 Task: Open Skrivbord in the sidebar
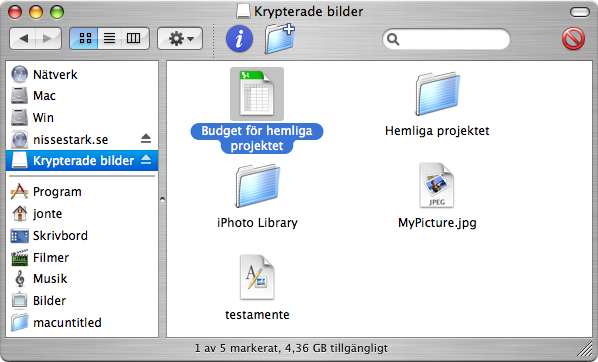[x=82, y=236]
